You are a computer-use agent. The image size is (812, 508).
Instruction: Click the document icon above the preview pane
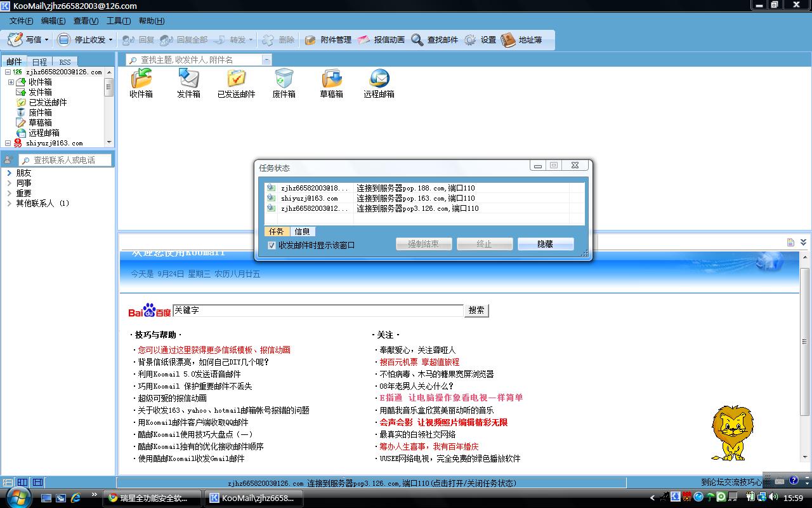tap(790, 242)
